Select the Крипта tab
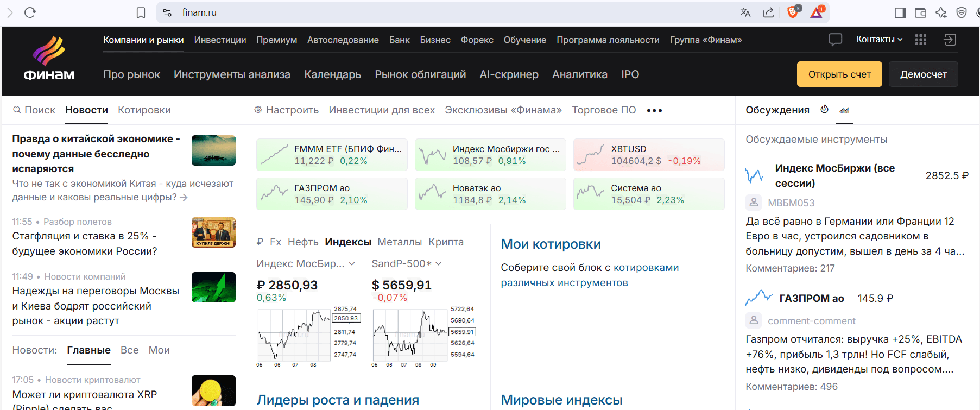Screen dimensions: 980x410 [x=446, y=242]
